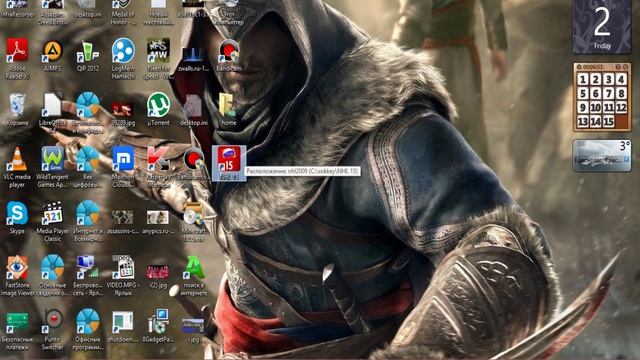Launch the VLC media player icon

[x=17, y=159]
